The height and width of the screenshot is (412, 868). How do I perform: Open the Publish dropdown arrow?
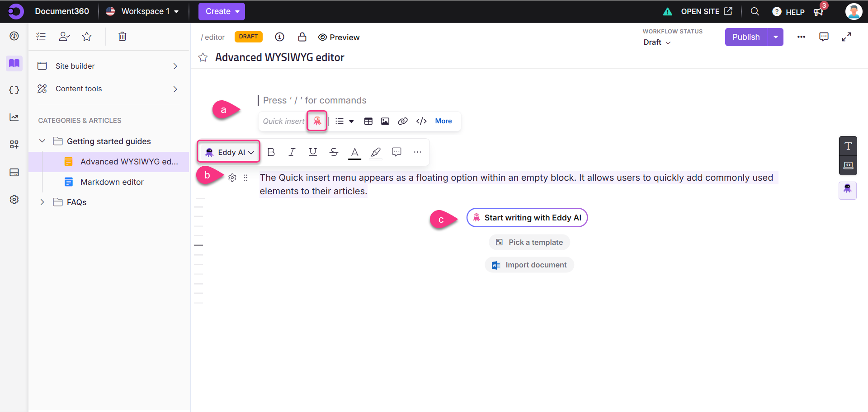coord(775,37)
